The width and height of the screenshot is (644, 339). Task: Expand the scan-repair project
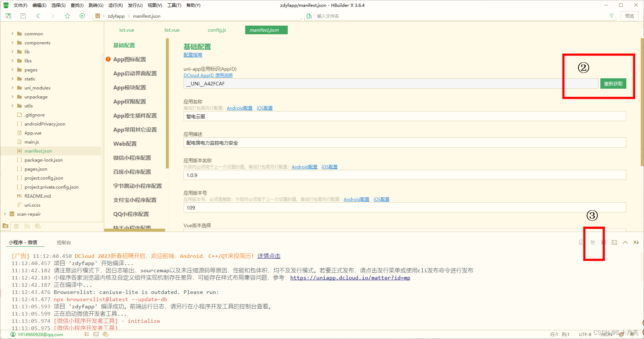coord(5,214)
